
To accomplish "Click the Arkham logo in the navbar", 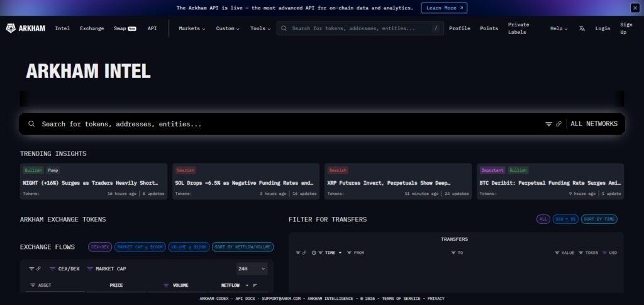I will pyautogui.click(x=25, y=28).
